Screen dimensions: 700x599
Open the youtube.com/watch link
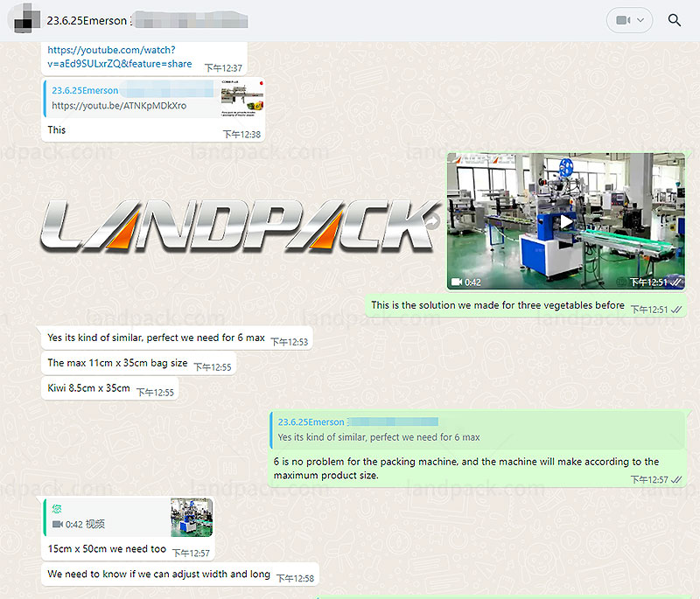point(119,57)
